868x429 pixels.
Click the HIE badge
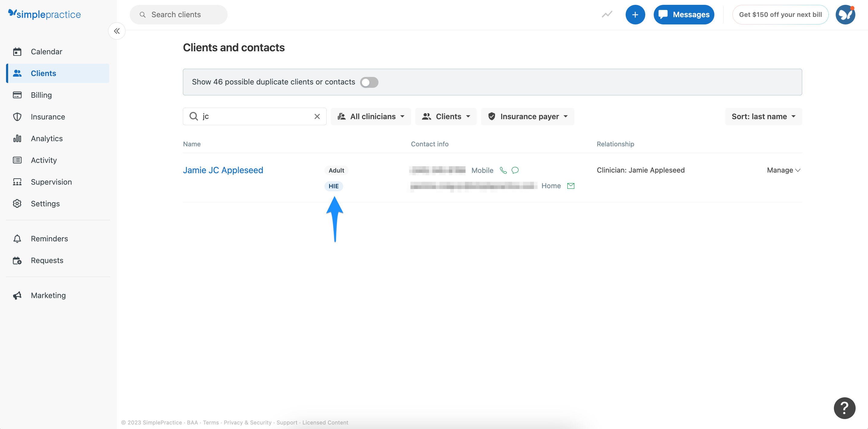click(x=333, y=186)
